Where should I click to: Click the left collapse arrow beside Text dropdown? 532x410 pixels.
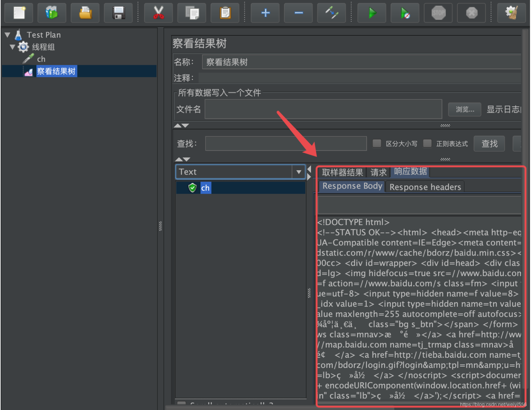coord(309,169)
